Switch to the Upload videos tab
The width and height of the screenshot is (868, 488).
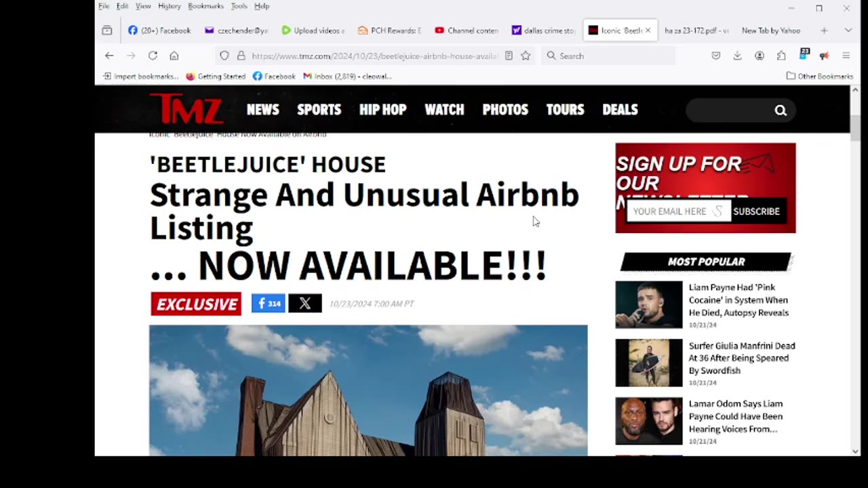313,30
